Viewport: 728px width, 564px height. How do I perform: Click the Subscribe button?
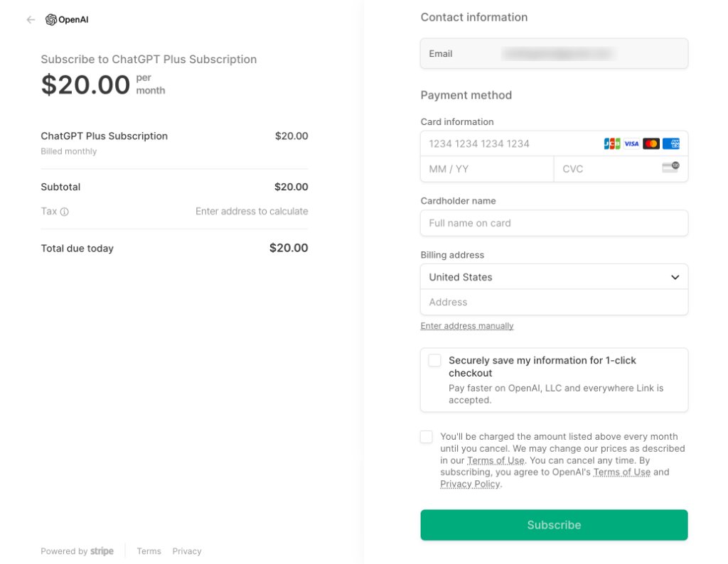[x=555, y=525]
